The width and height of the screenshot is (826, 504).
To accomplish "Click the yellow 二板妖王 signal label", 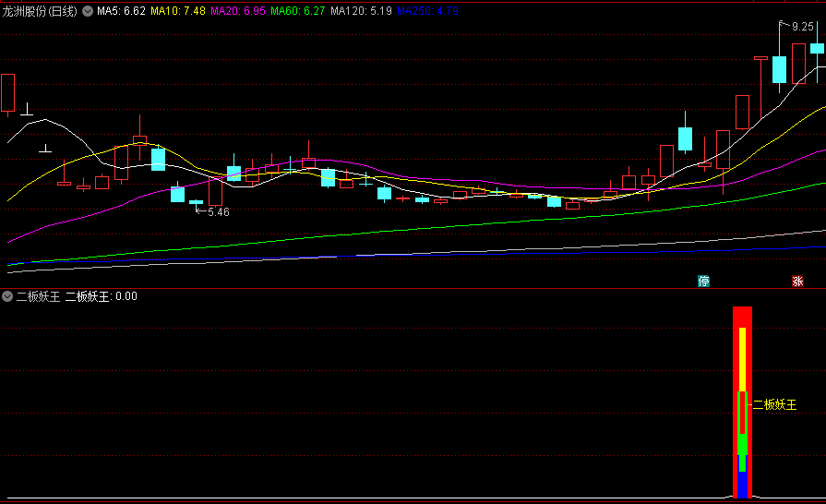I will coord(774,404).
